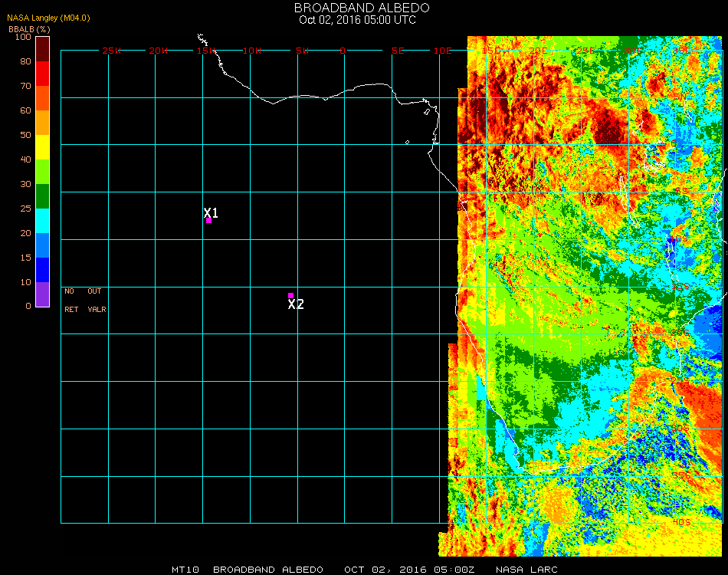728x575 pixels.
Task: Select the dark blue 10-15 colorbar swatch
Action: point(42,270)
